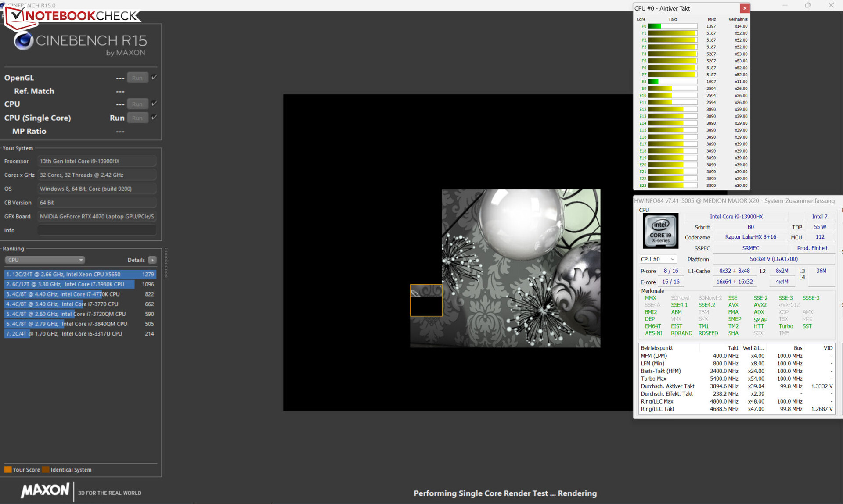Click the Run button for CPU
This screenshot has width=843, height=504.
[x=137, y=104]
